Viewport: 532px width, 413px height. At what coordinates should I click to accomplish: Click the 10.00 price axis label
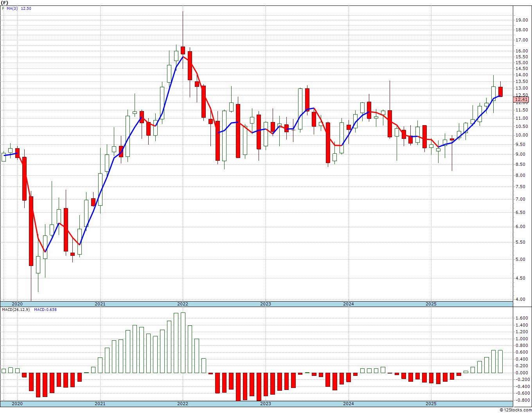pyautogui.click(x=521, y=135)
